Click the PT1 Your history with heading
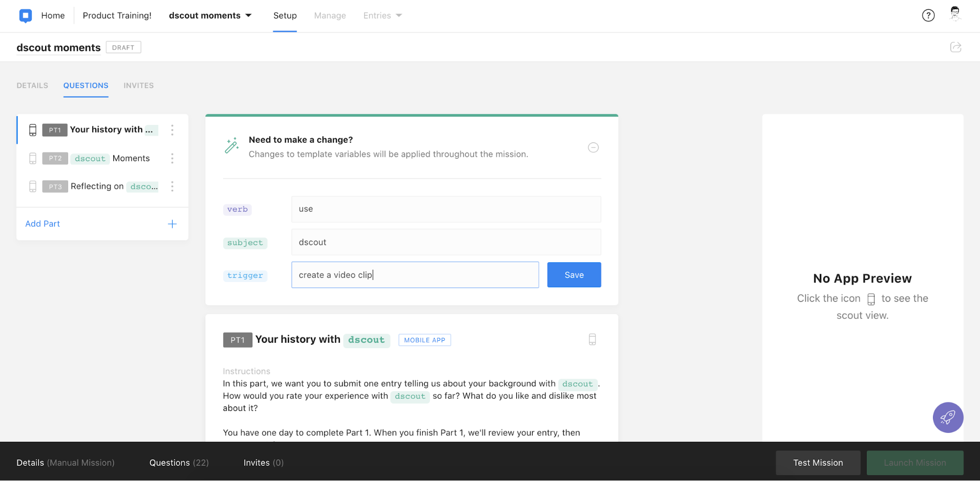The width and height of the screenshot is (980, 481). coord(306,339)
